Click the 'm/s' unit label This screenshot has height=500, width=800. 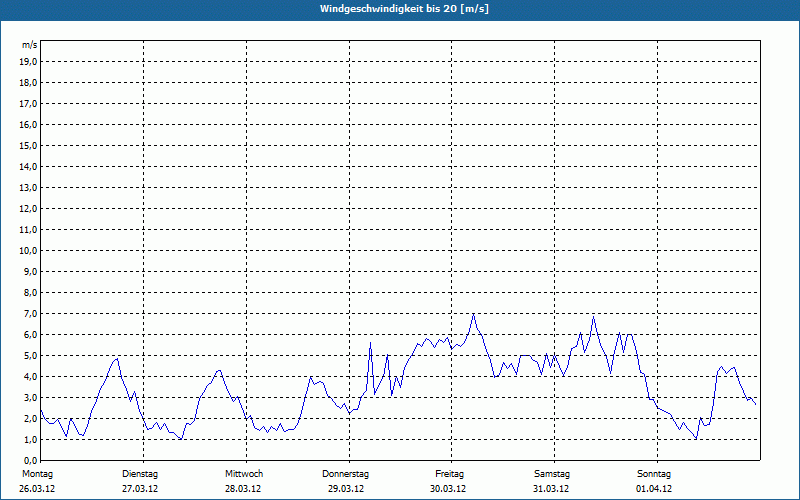click(x=29, y=45)
